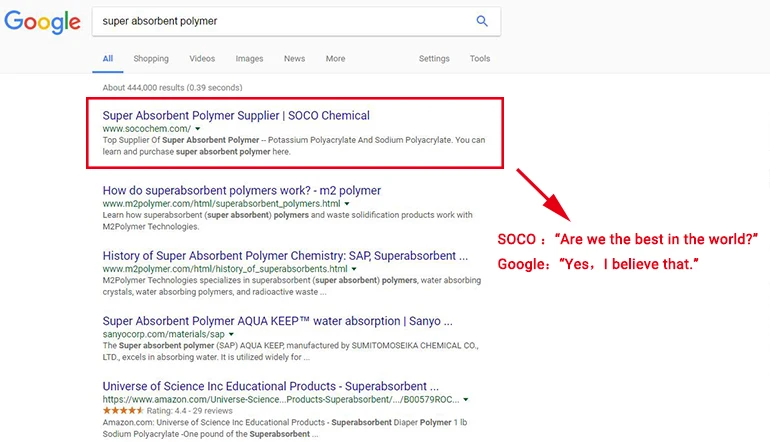This screenshot has width=770, height=442.
Task: Open 'History of Super Absorbent Polymer Chemistry' result
Action: point(285,256)
